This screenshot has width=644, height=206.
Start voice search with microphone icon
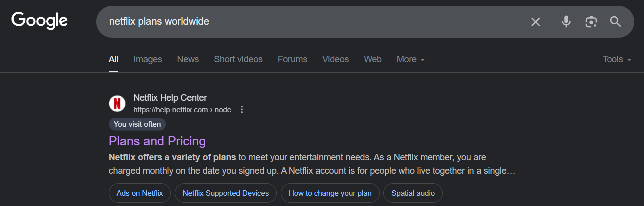[x=566, y=22]
